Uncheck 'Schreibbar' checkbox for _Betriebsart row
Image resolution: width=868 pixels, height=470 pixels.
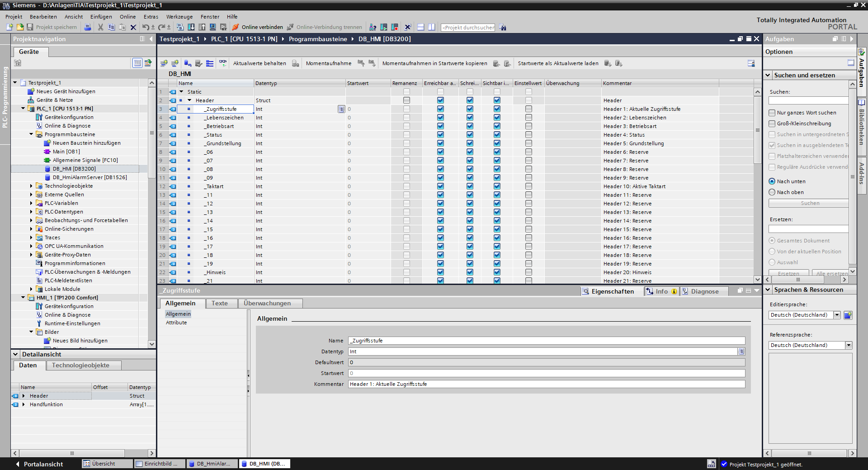[x=470, y=126]
